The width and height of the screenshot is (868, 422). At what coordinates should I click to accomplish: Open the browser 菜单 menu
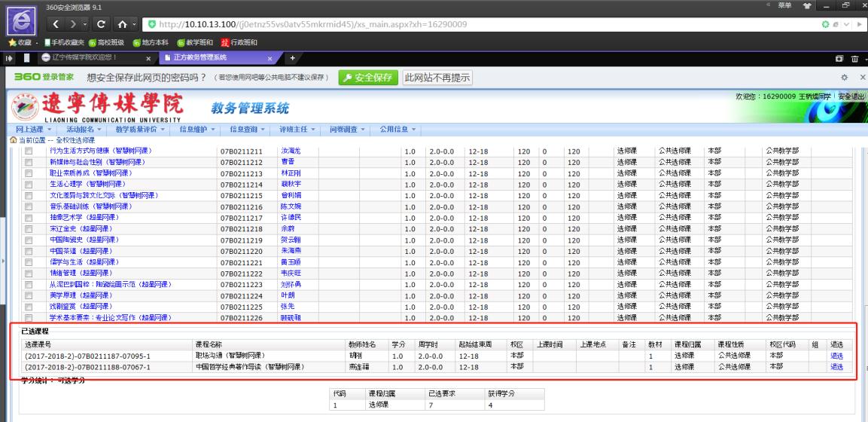coord(784,5)
